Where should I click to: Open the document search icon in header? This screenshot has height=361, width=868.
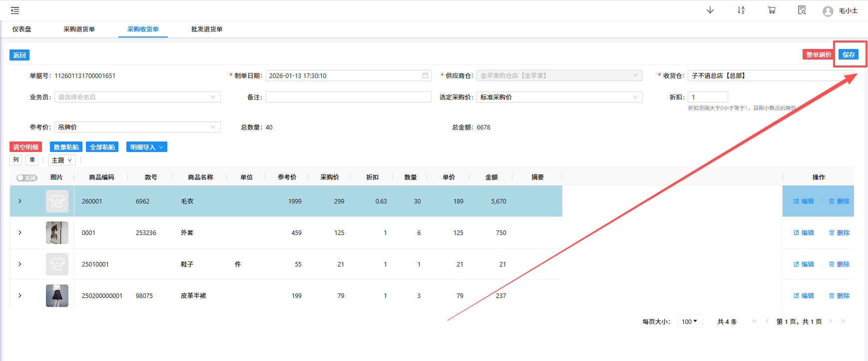tap(802, 10)
